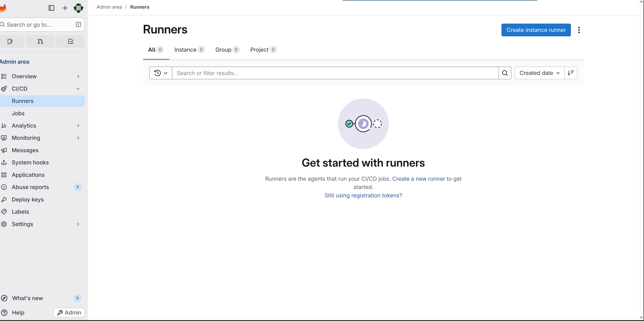Toggle the sidebar visibility icon
The height and width of the screenshot is (321, 644).
(x=51, y=8)
